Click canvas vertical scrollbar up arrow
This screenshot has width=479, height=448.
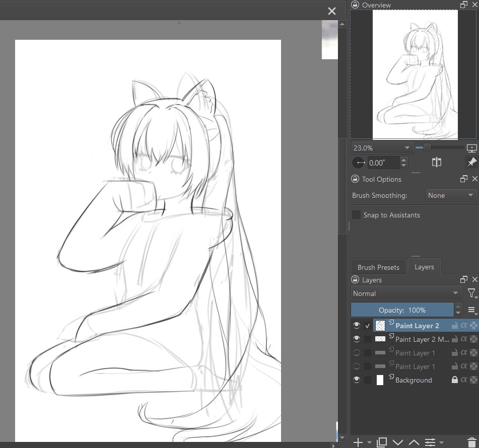click(343, 24)
